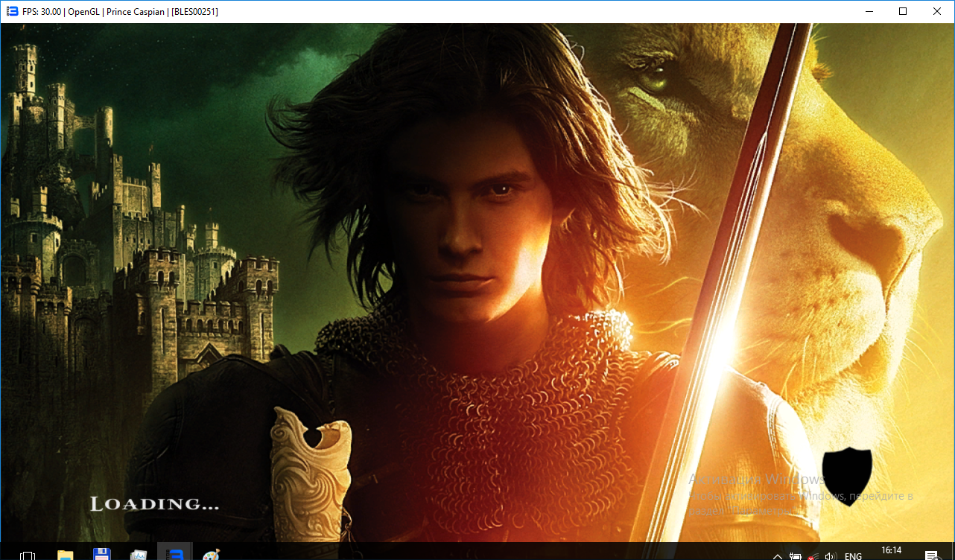The height and width of the screenshot is (560, 955).
Task: Select the active RPCS3 taskbar button
Action: click(175, 554)
